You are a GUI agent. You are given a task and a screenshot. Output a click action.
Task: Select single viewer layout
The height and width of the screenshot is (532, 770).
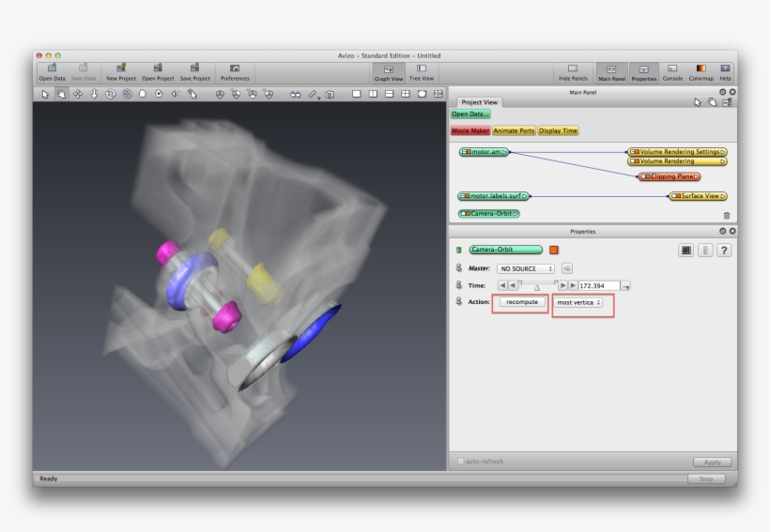point(357,94)
